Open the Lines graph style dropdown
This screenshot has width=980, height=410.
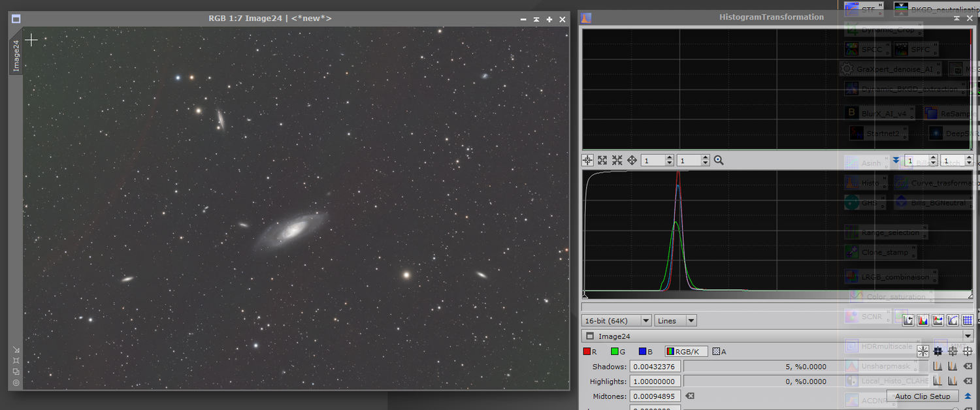click(676, 321)
